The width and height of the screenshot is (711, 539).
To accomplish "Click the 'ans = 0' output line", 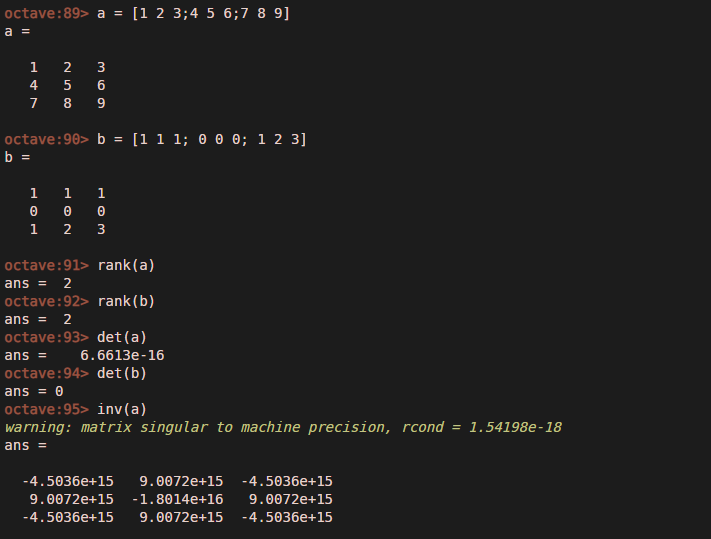I will (x=34, y=391).
